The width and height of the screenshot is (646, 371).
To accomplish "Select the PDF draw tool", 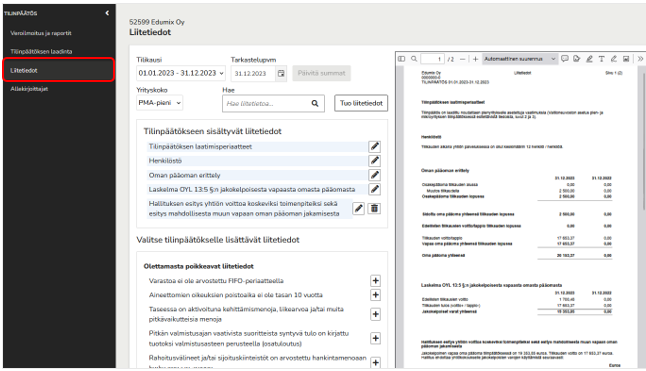I will pyautogui.click(x=614, y=59).
